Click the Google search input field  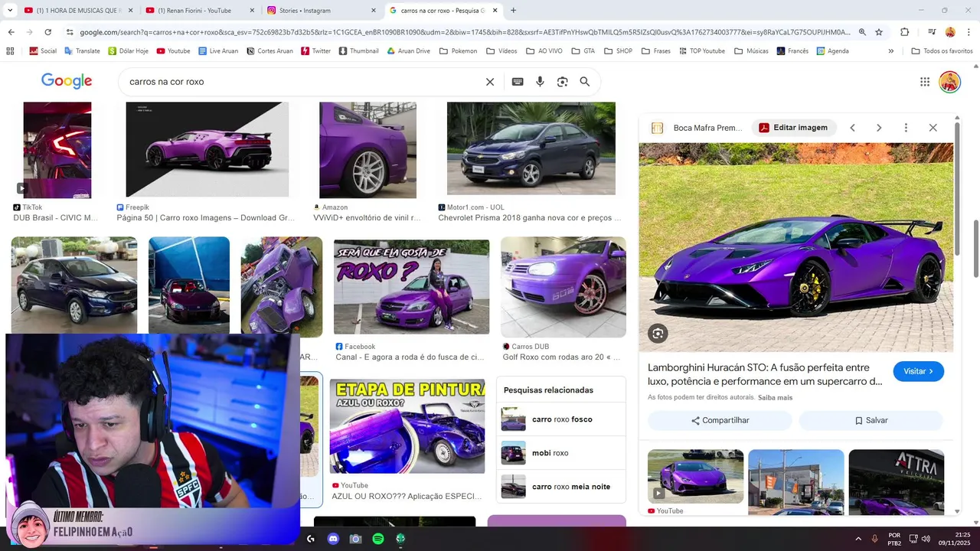point(302,82)
